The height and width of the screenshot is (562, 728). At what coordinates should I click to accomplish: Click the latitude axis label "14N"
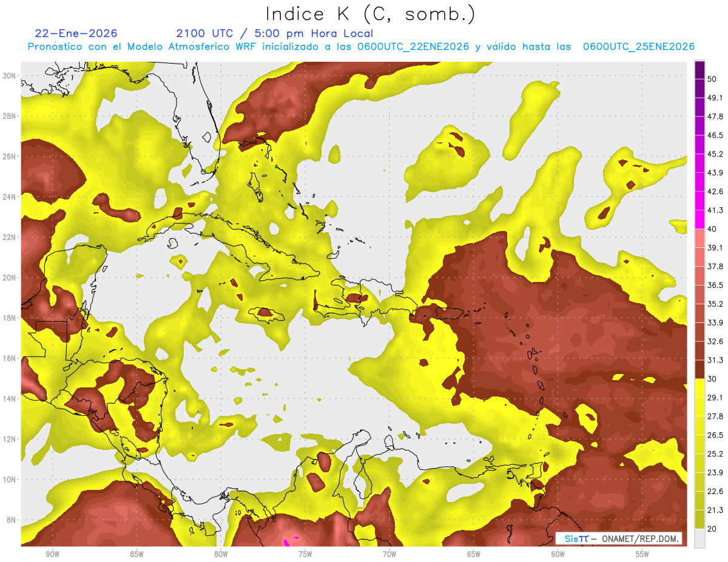point(9,398)
